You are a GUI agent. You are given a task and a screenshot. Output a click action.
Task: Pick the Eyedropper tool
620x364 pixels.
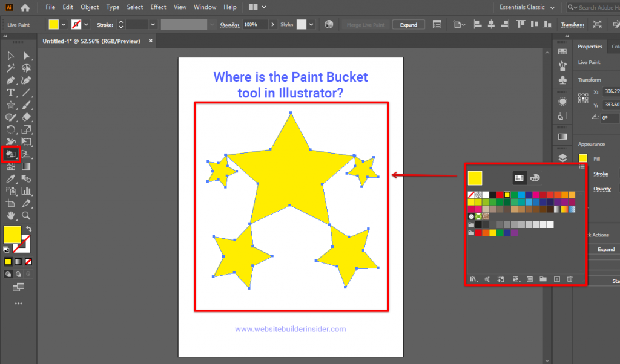tap(10, 178)
